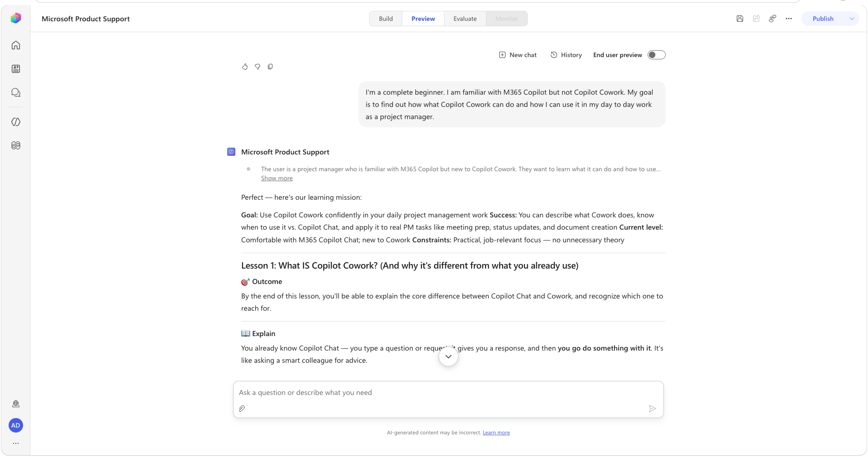Click the Outcome subheading
868x457 pixels.
[x=262, y=282]
